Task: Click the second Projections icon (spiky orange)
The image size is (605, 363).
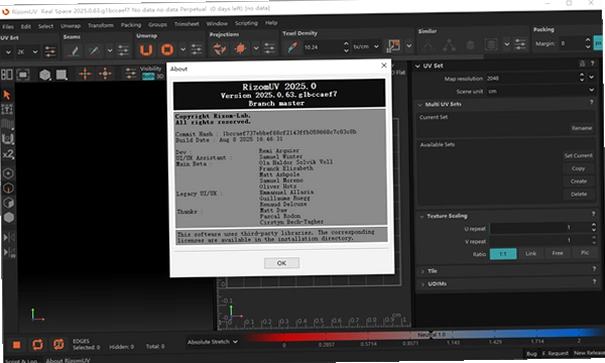Action: [x=240, y=48]
